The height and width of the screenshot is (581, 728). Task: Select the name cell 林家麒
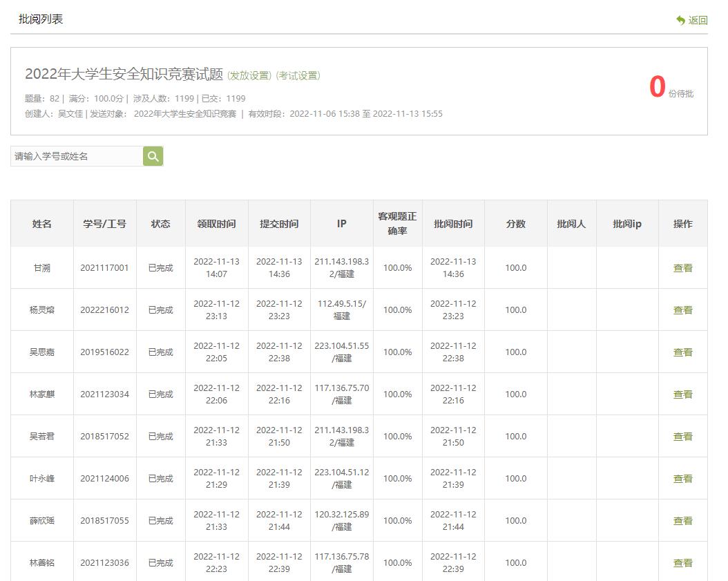coord(41,394)
